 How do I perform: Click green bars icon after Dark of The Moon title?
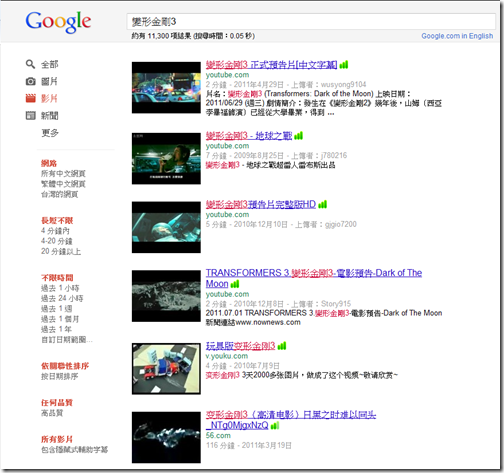(x=235, y=284)
